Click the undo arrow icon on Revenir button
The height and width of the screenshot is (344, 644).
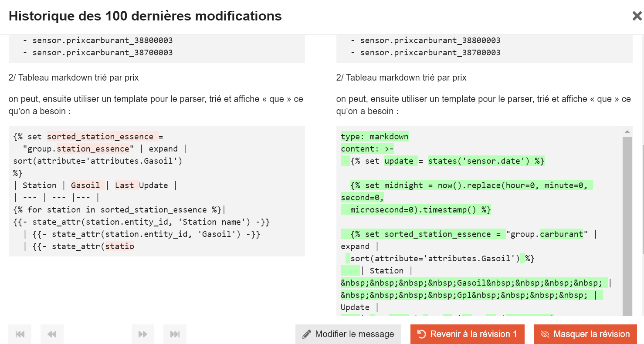coord(421,334)
